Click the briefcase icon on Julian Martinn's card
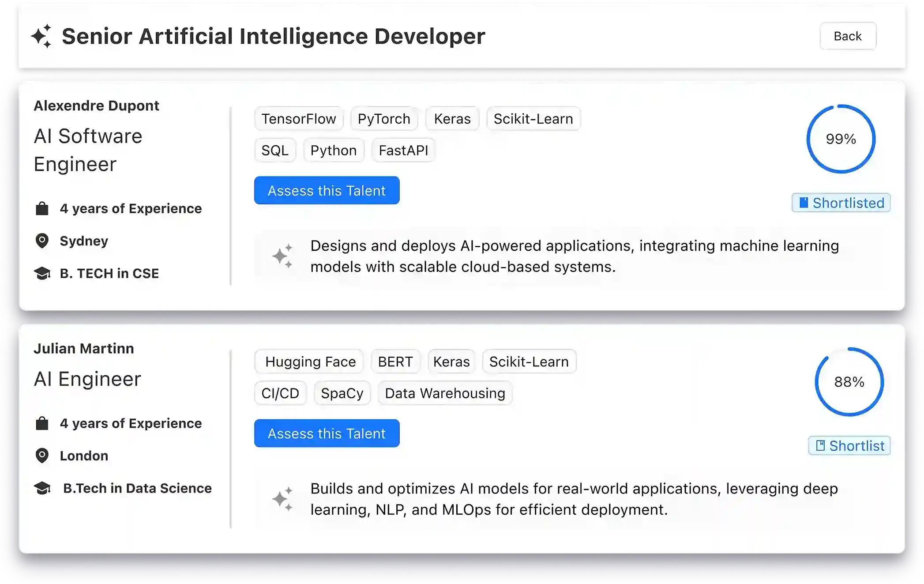924x584 pixels. click(42, 423)
